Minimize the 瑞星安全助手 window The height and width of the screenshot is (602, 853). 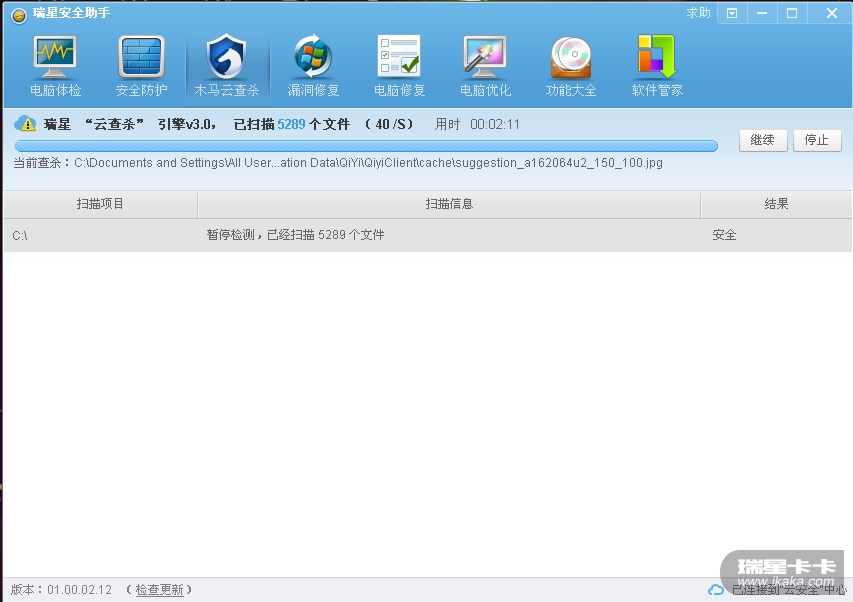pos(762,13)
